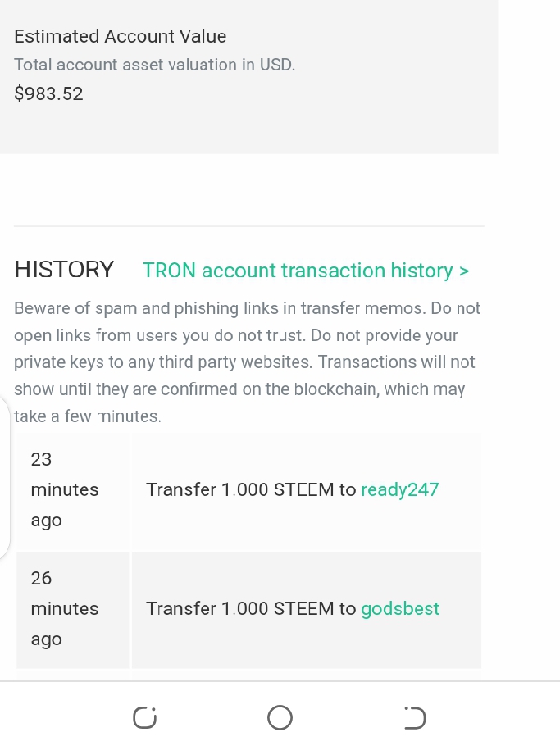Screen dimensions: 560x755
Task: Select the "23 minutes ago" timestamp cell
Action: (73, 491)
